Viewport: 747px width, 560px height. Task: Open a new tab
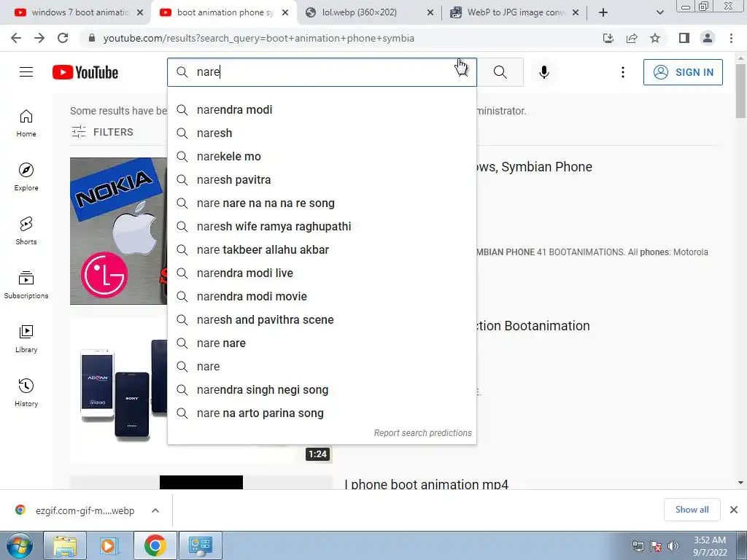click(603, 12)
